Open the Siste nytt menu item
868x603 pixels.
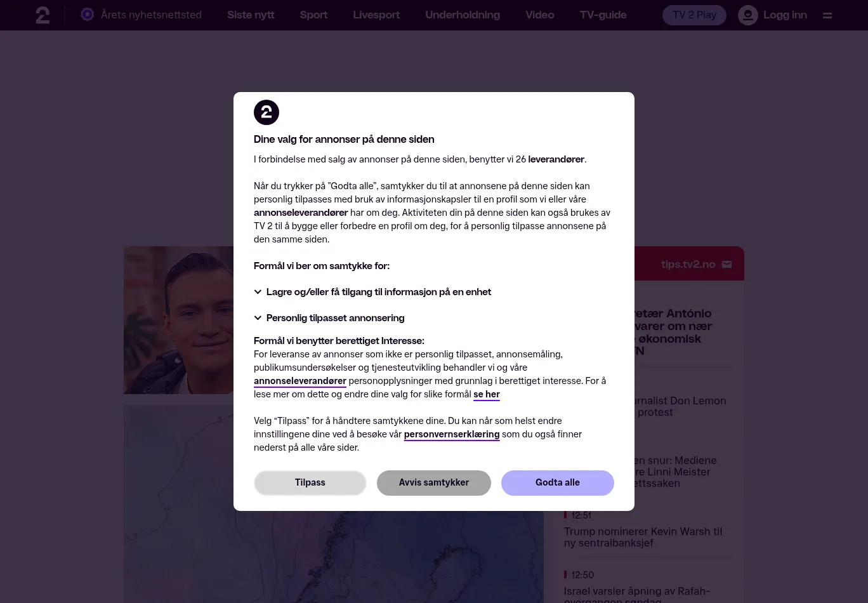point(251,15)
